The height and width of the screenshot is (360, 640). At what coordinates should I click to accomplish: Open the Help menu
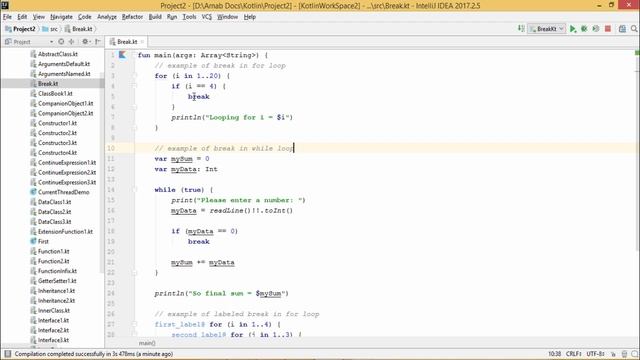(x=249, y=17)
